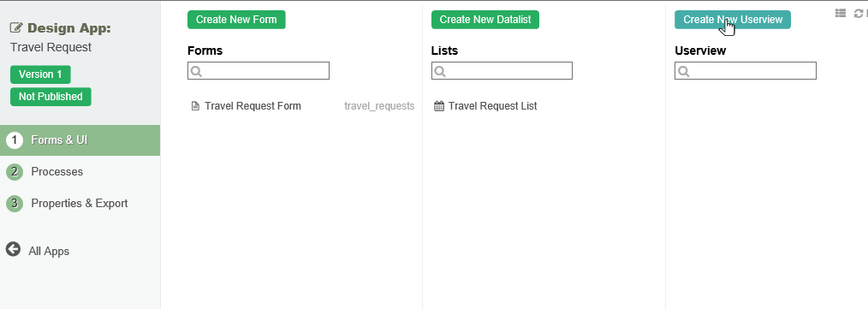The width and height of the screenshot is (868, 309).
Task: Click inside the Lists search field
Action: (x=502, y=71)
